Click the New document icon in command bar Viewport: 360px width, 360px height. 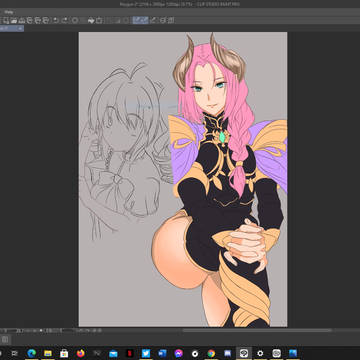click(x=6, y=20)
